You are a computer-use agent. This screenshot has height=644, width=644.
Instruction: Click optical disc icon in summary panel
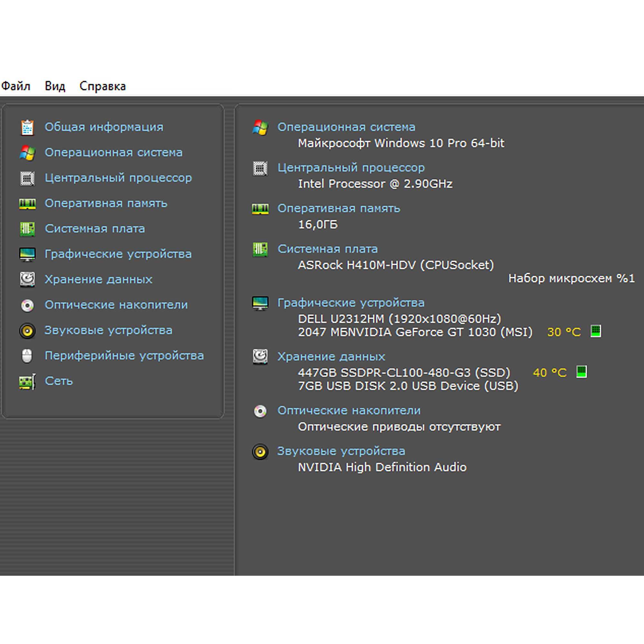[x=260, y=411]
